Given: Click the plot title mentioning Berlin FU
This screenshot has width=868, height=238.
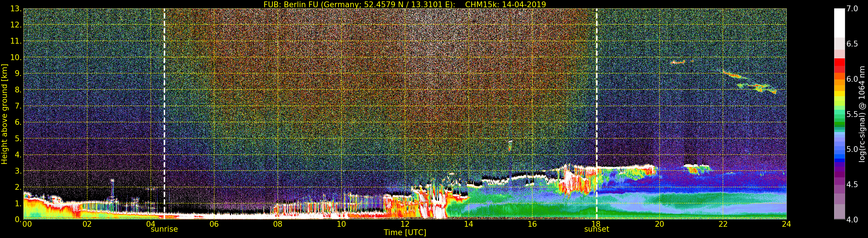Looking at the screenshot, I should tap(405, 4).
